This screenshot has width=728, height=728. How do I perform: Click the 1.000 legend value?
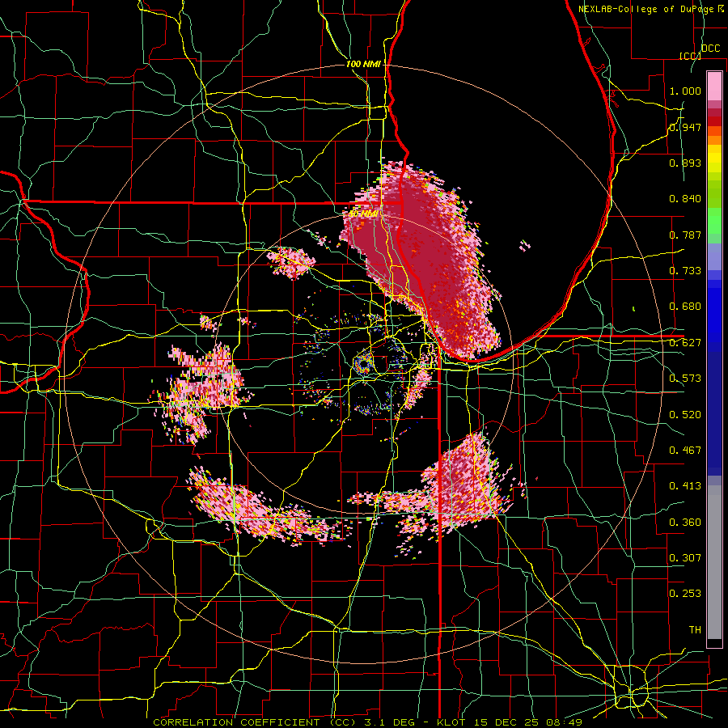(685, 91)
